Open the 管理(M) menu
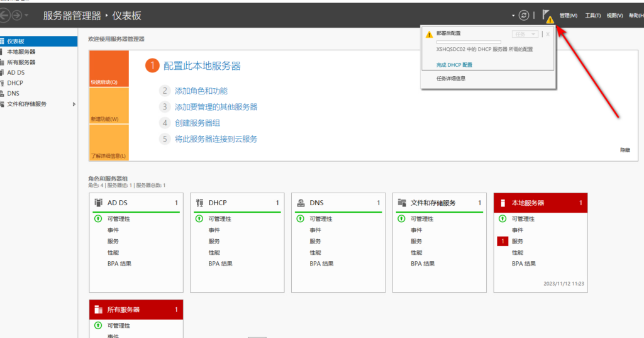 click(569, 16)
